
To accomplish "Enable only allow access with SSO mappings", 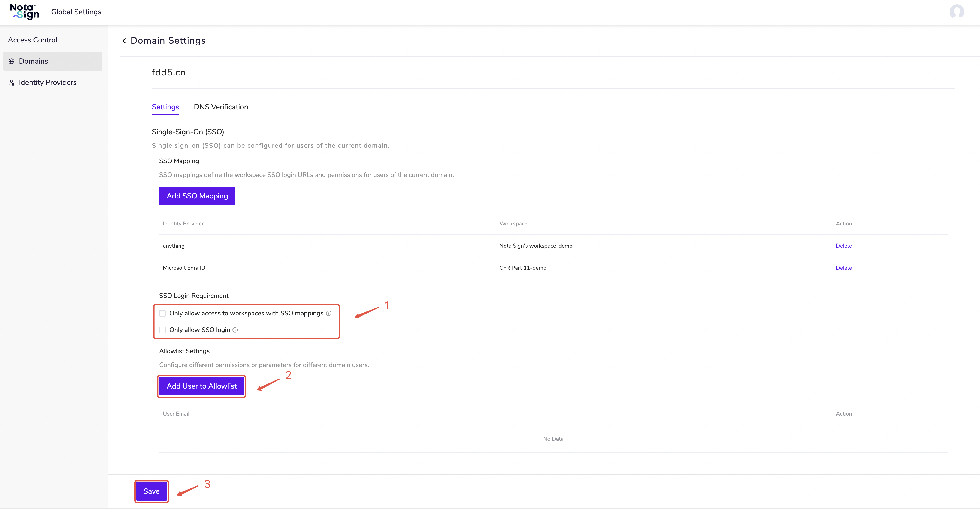I will point(162,314).
